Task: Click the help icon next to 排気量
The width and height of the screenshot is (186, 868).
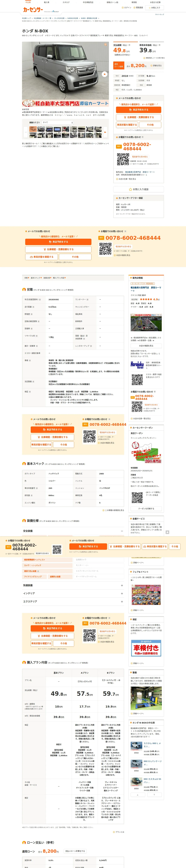Action: pos(32,495)
